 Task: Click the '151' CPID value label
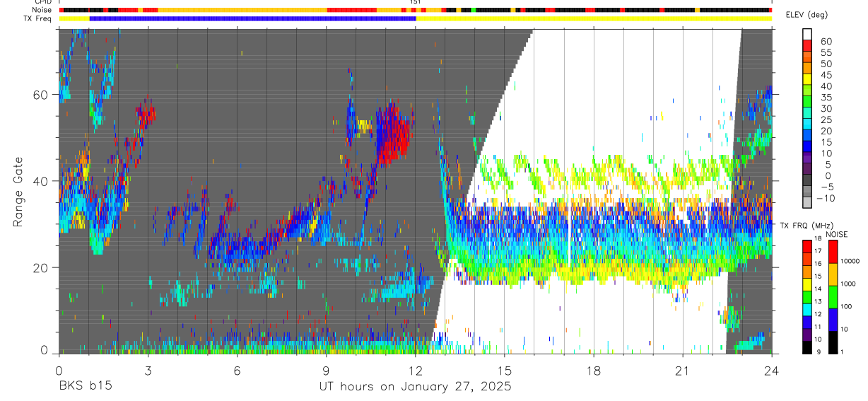pyautogui.click(x=416, y=3)
